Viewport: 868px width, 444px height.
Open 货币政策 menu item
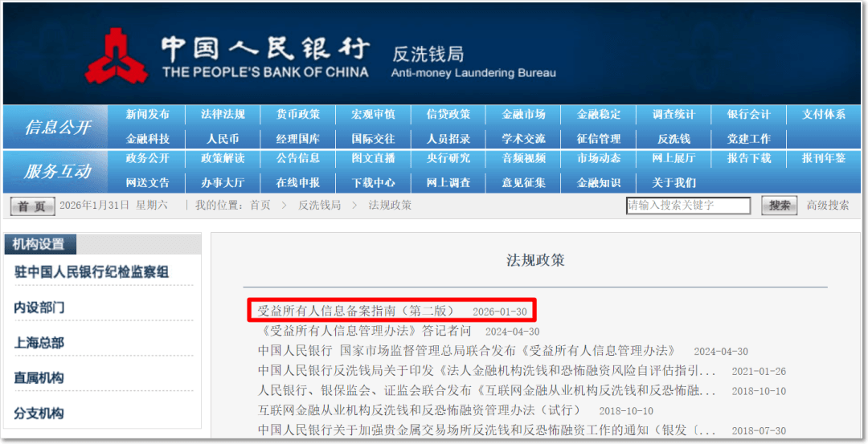[298, 115]
